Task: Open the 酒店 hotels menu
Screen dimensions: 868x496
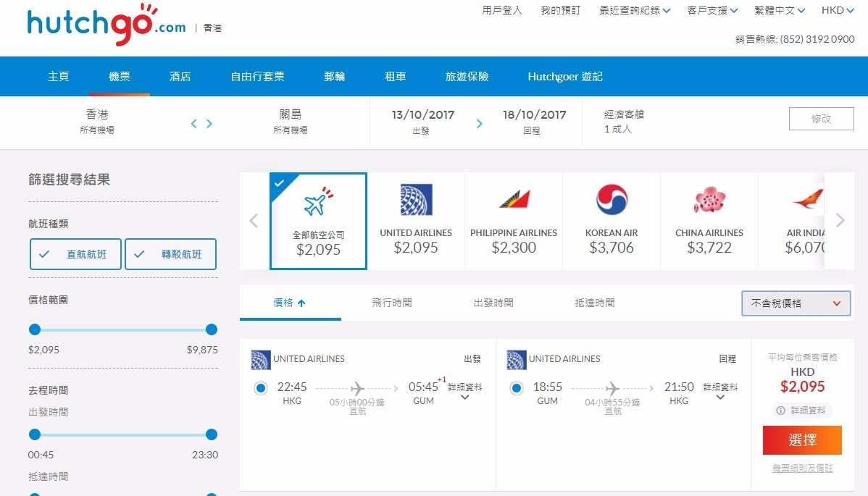Action: [x=180, y=76]
